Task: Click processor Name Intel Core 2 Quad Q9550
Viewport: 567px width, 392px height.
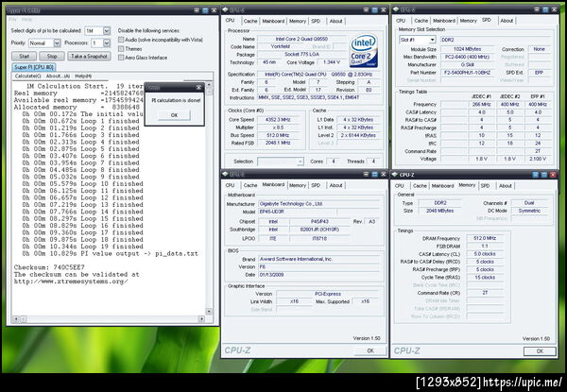Action: (x=301, y=39)
